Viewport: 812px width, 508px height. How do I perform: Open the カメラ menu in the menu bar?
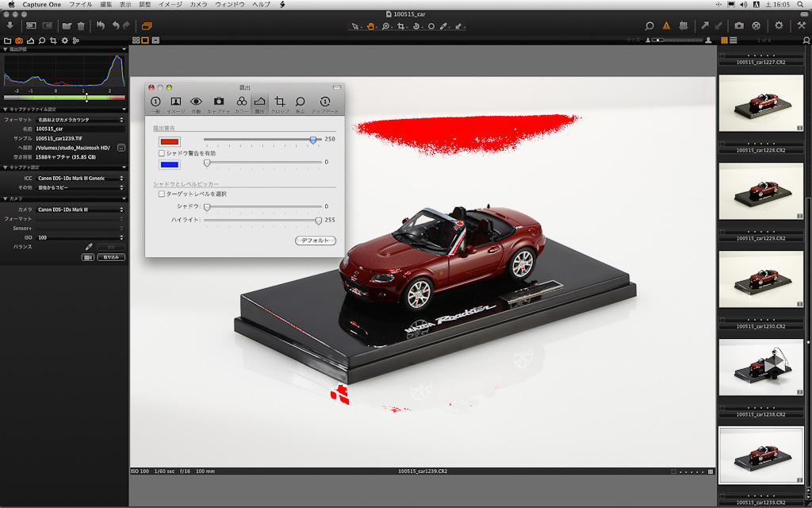[x=199, y=5]
